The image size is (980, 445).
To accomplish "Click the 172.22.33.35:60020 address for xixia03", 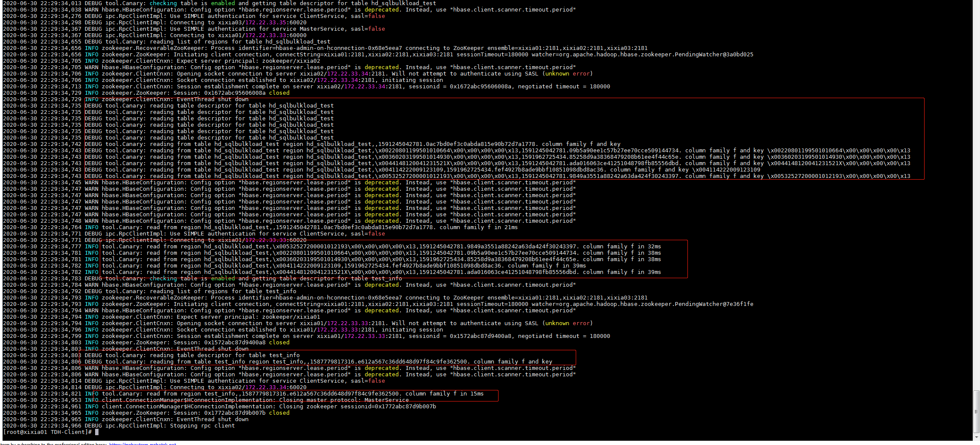I will click(275, 23).
